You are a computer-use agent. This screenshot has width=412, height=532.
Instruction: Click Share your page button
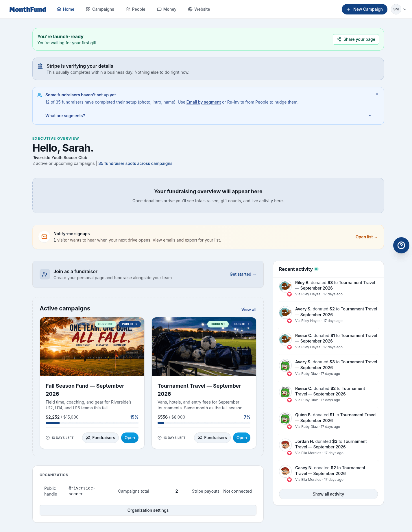coord(356,39)
